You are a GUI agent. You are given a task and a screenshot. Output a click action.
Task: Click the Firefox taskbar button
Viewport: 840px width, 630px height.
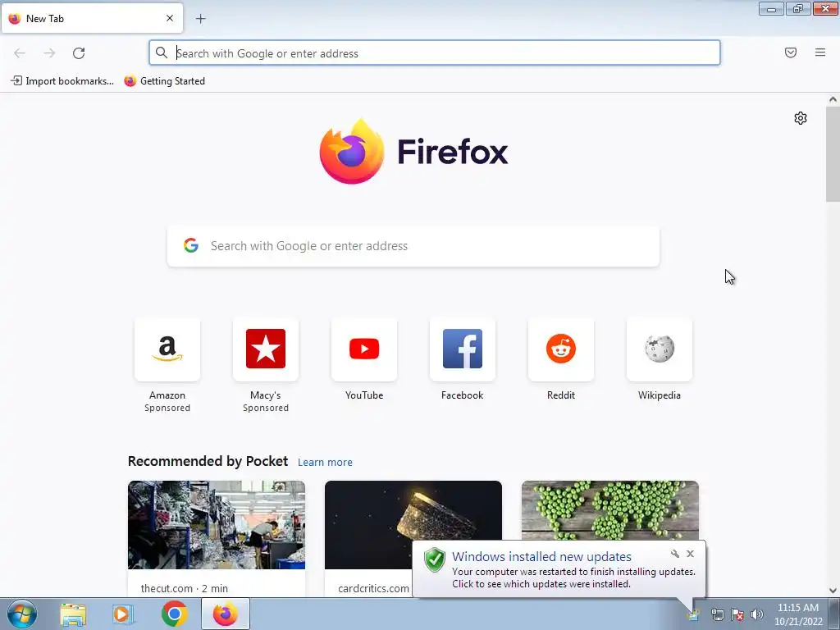point(226,614)
